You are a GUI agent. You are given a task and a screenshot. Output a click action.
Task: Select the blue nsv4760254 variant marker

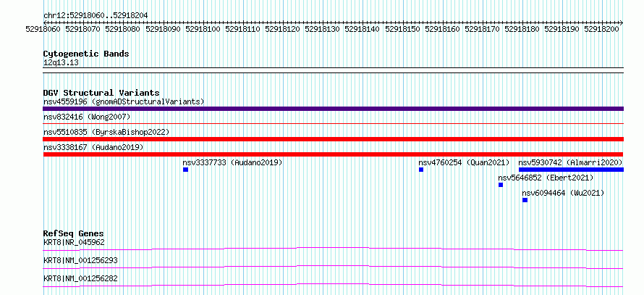coord(421,170)
